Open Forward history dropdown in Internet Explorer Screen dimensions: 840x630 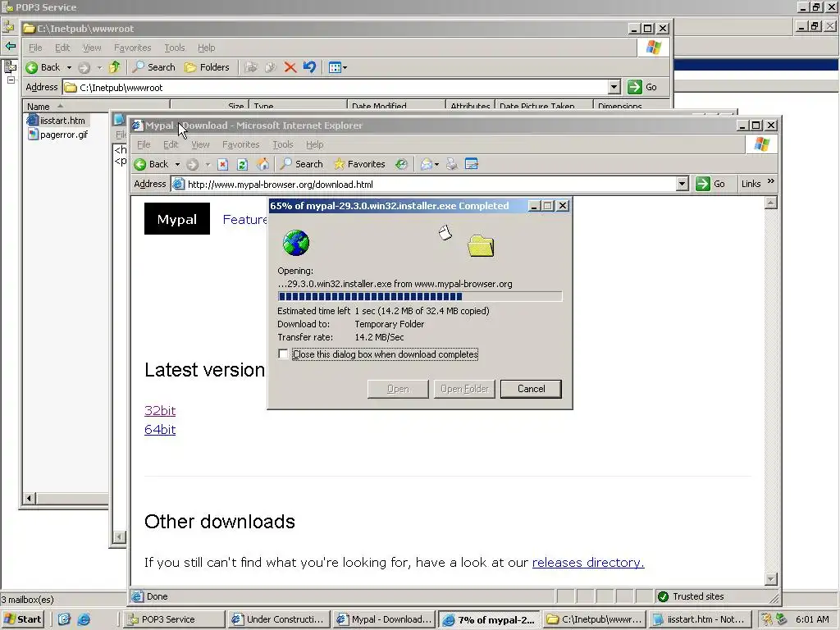(x=208, y=164)
